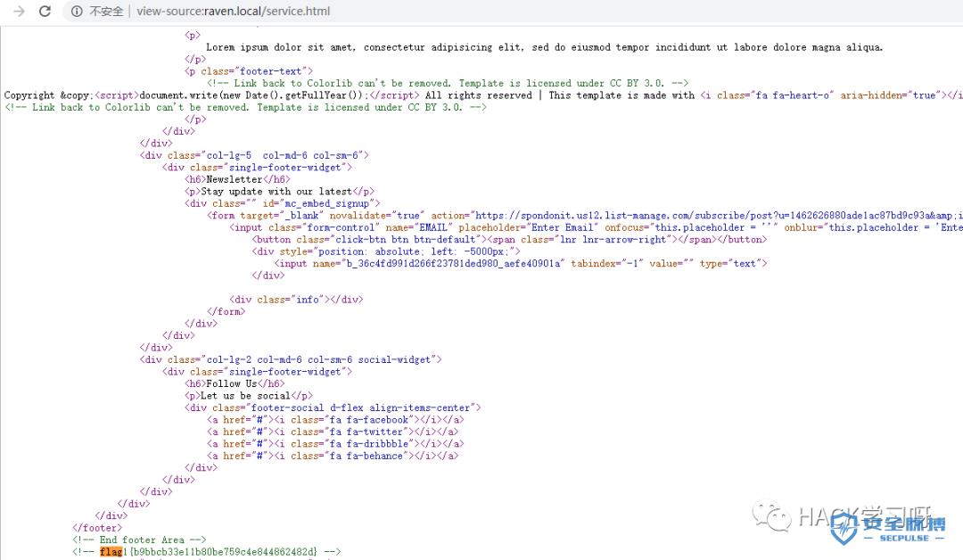Click the flag1 hash b9bbcb33e11b80be759c4e844862482d
The width and height of the screenshot is (963, 560).
[224, 552]
